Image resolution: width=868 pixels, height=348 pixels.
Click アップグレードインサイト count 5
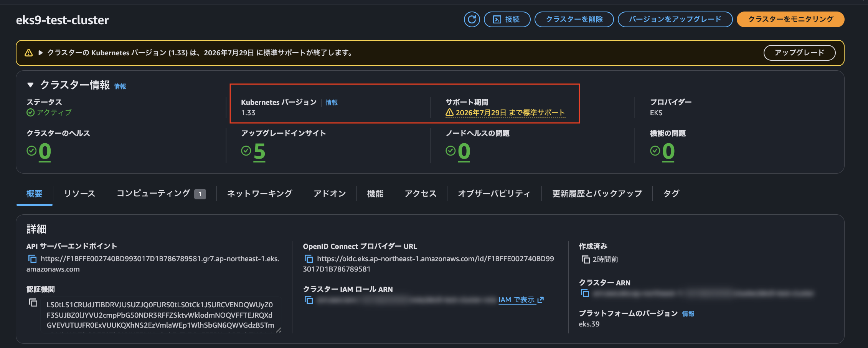(x=259, y=151)
